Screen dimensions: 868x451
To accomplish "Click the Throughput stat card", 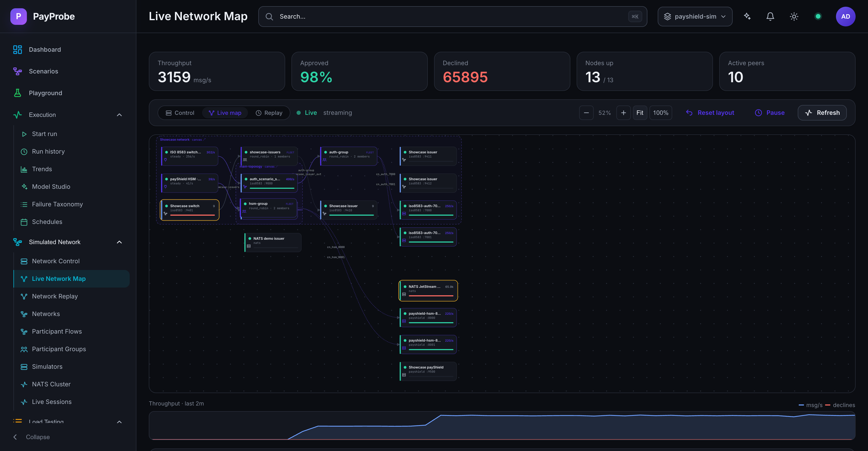I will [x=217, y=71].
